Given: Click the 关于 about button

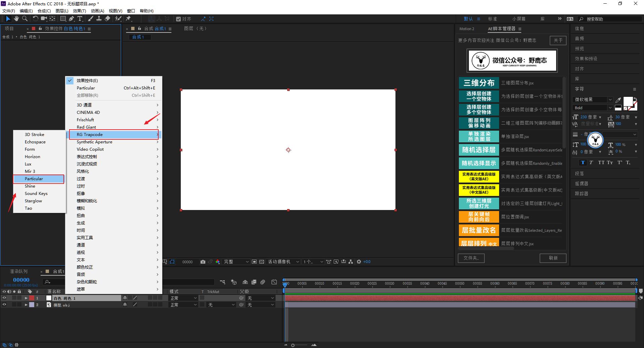Looking at the screenshot, I should click(558, 40).
